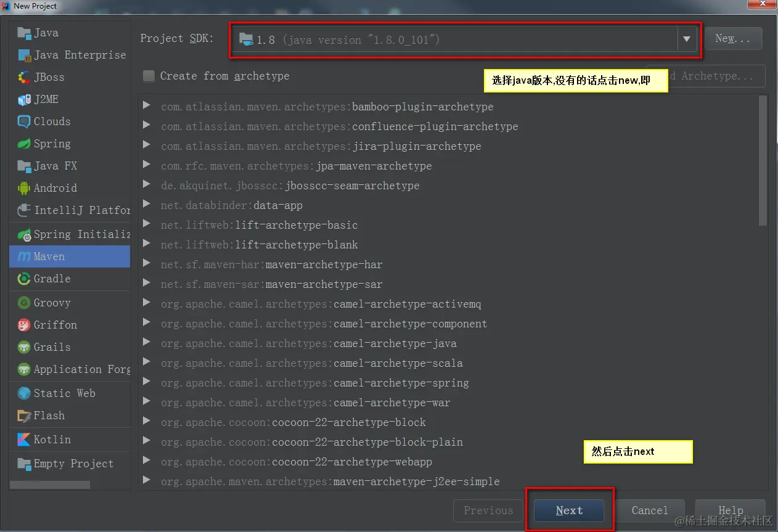Select the Spring Initializr icon
The image size is (778, 532).
[24, 234]
